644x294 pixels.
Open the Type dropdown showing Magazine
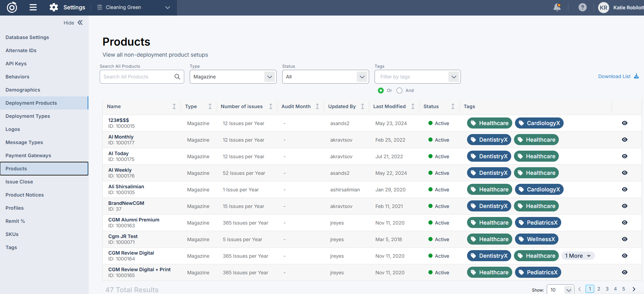pyautogui.click(x=233, y=77)
